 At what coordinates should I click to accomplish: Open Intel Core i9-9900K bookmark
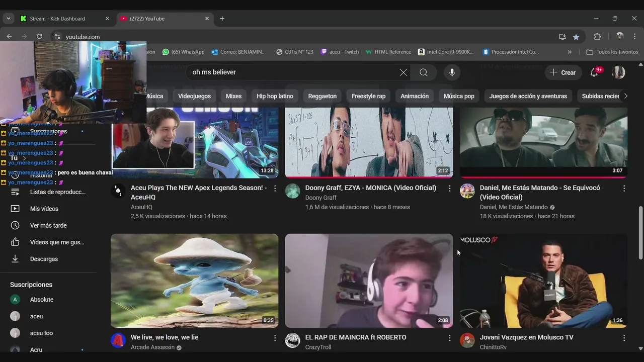(446, 52)
